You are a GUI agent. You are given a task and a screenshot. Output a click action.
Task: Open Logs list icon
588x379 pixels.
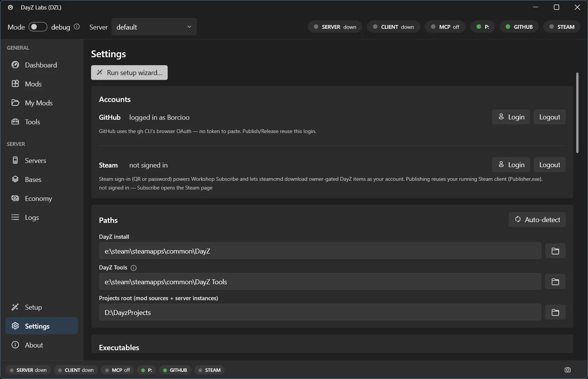tap(15, 217)
